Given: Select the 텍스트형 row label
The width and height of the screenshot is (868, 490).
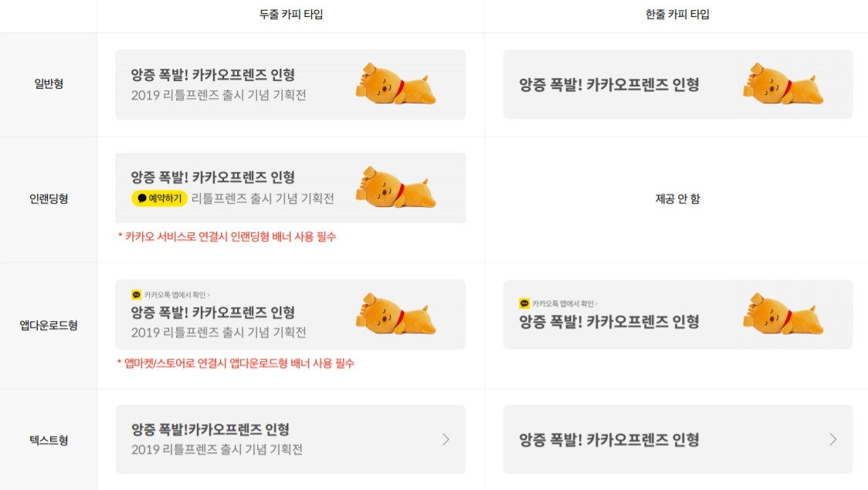Looking at the screenshot, I should click(x=49, y=440).
